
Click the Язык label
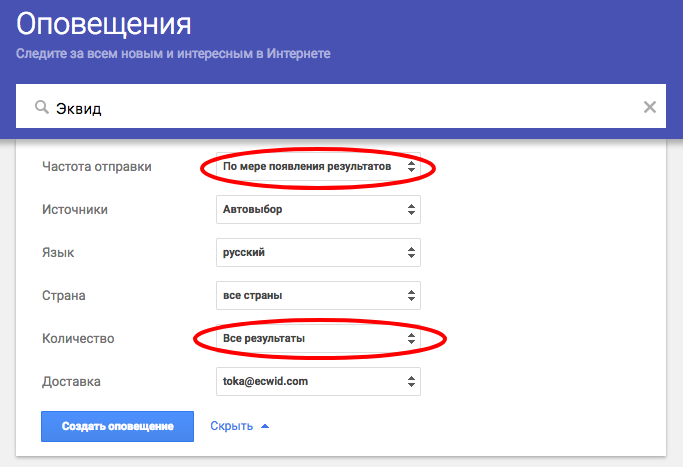(58, 253)
